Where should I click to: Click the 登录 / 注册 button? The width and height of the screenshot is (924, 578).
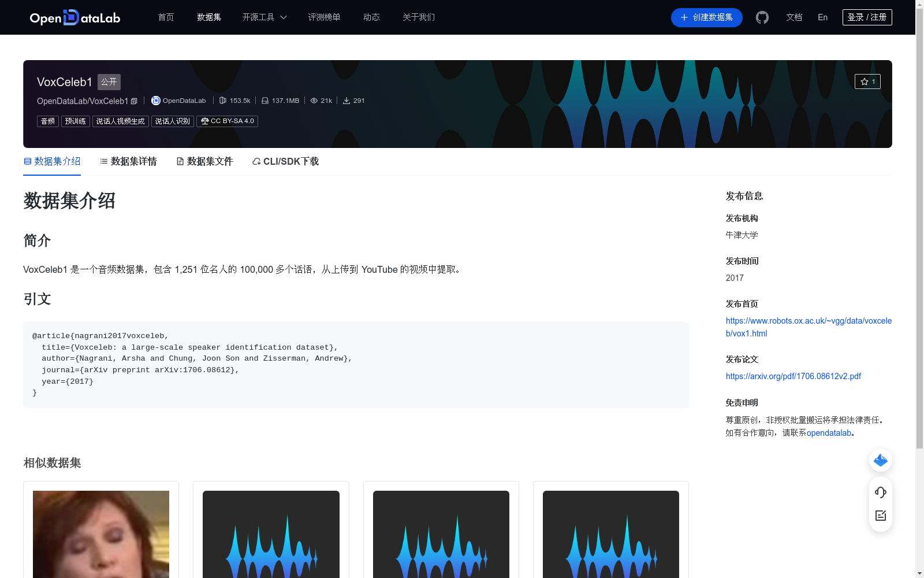pyautogui.click(x=867, y=17)
